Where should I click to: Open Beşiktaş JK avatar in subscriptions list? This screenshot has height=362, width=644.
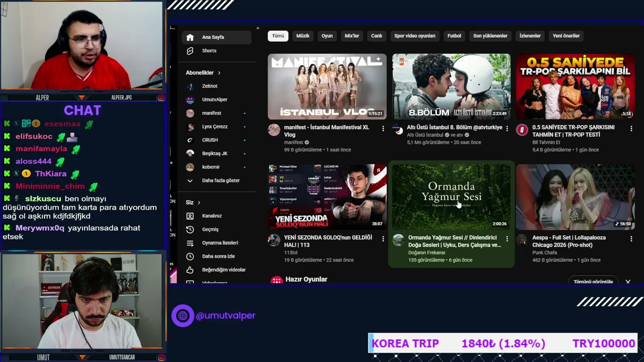tap(190, 153)
